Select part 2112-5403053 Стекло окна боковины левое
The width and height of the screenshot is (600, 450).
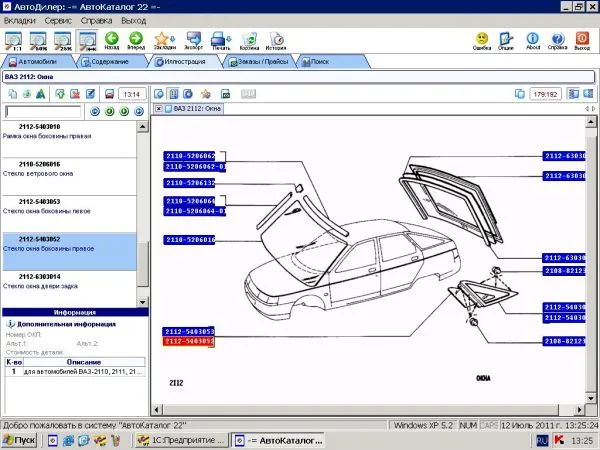[x=69, y=214]
